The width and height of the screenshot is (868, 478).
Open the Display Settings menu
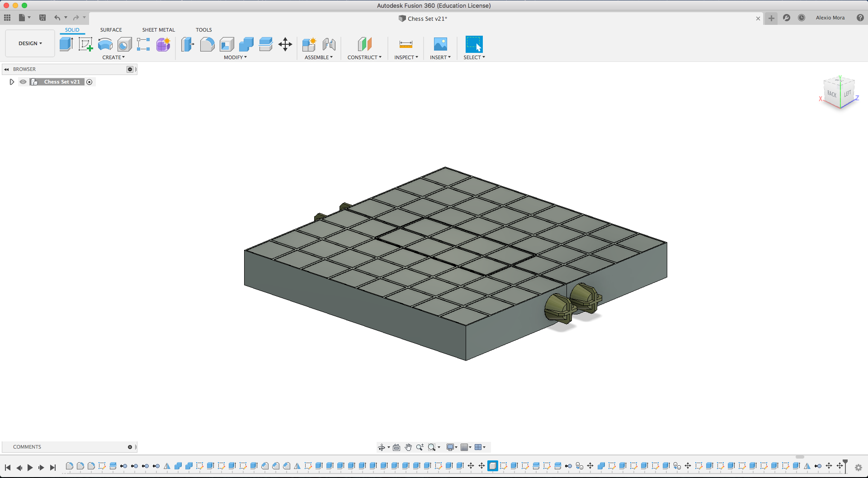point(452,447)
